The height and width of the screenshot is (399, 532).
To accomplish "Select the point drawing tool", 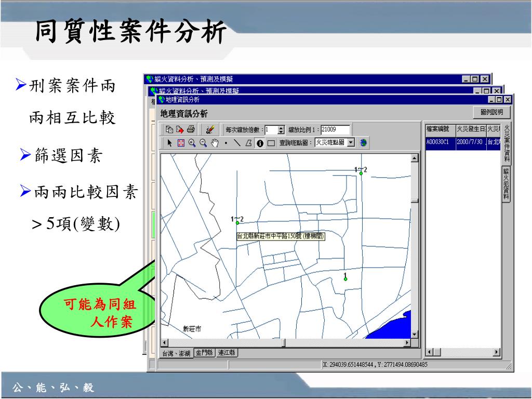I will tap(226, 143).
